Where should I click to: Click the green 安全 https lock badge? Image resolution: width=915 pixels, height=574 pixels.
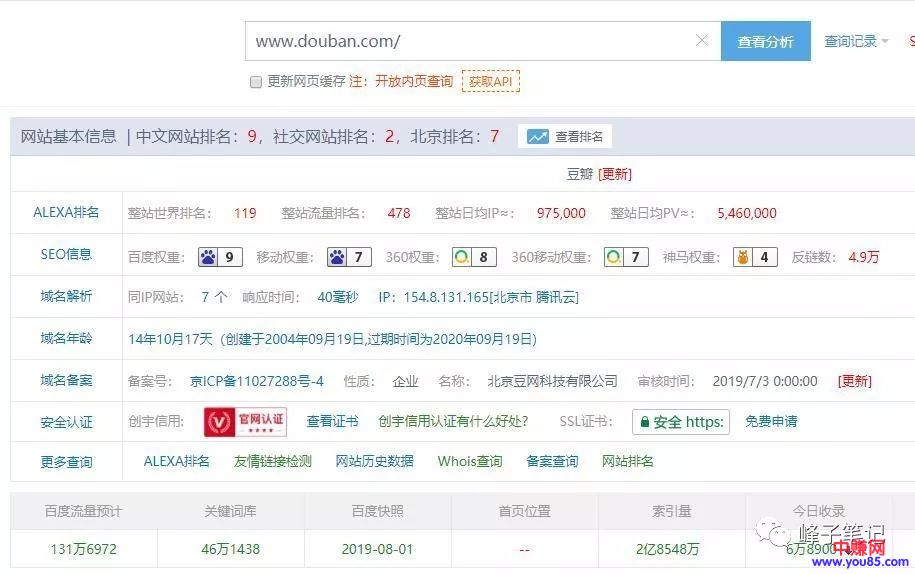680,422
